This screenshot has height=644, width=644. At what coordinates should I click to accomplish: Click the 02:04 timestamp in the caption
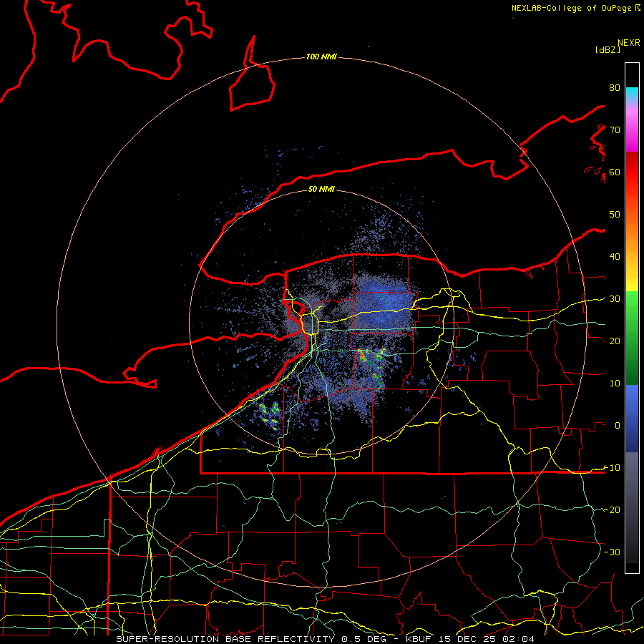[x=517, y=639]
